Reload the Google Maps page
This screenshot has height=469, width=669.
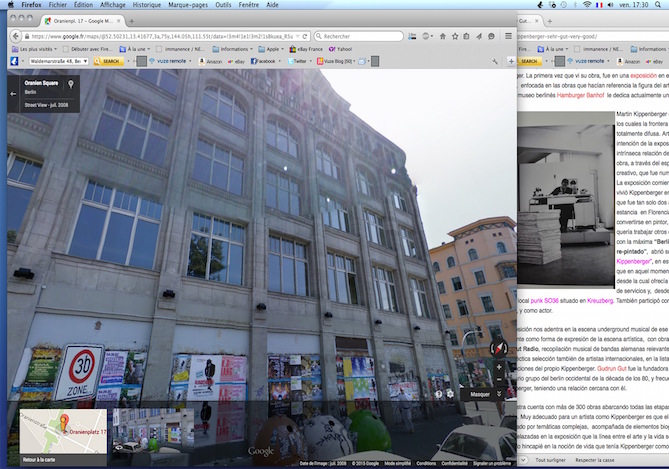click(305, 36)
